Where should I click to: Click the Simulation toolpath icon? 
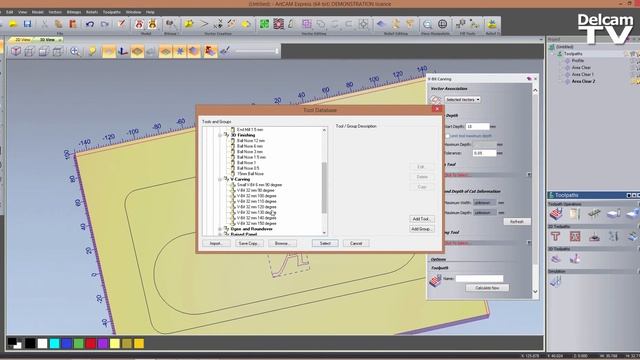pyautogui.click(x=556, y=281)
